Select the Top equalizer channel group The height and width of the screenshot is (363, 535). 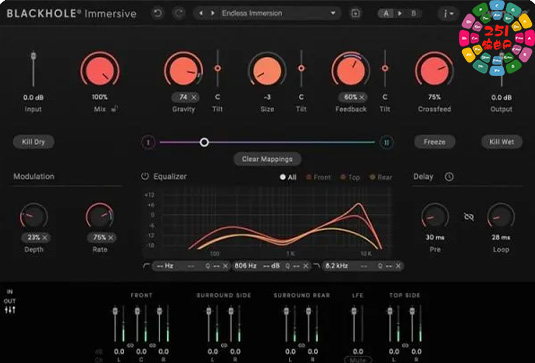coord(350,177)
